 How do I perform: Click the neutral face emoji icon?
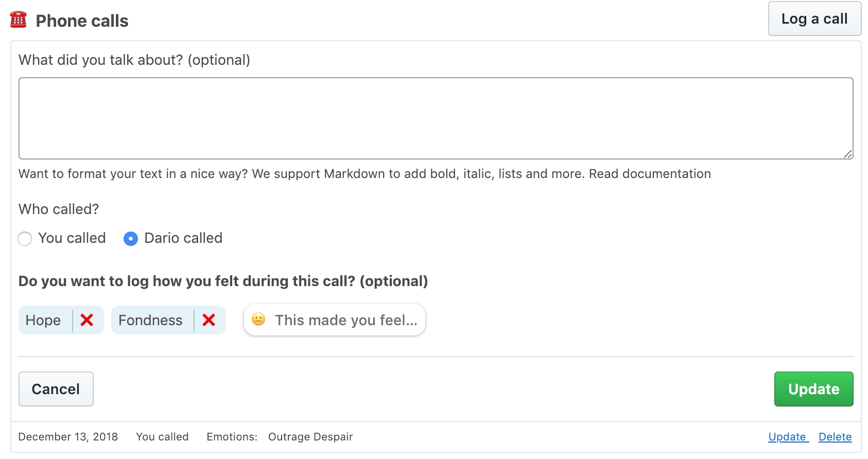click(258, 320)
